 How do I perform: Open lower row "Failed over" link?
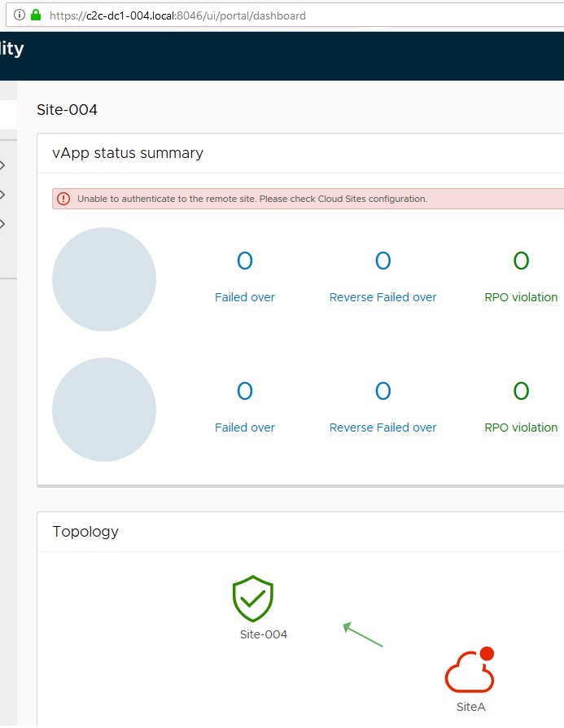point(245,428)
